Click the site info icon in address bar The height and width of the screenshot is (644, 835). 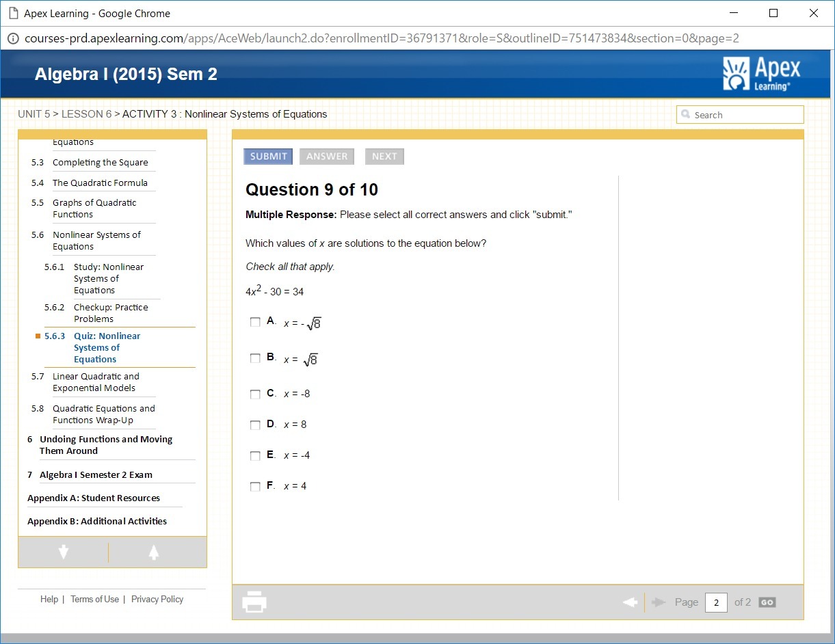tap(13, 38)
